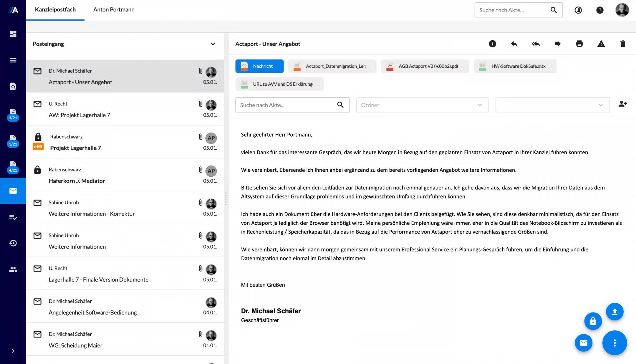Click the timer icon in the top bar
636x364 pixels.
pos(578,10)
